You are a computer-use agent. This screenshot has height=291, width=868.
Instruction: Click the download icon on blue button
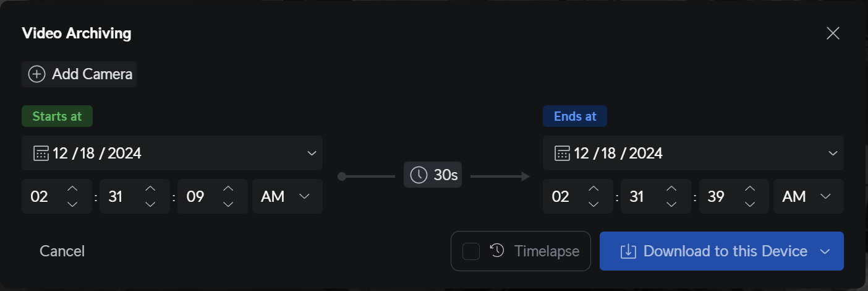628,251
